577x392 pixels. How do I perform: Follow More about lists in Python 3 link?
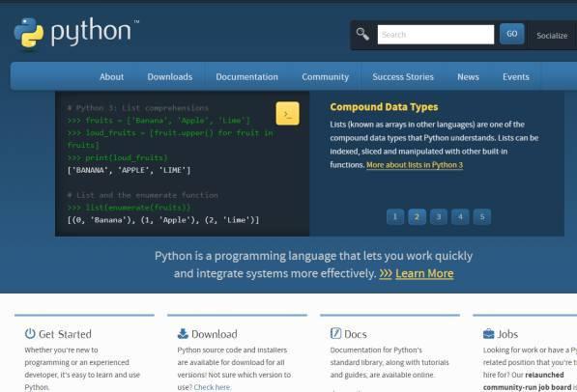click(415, 165)
